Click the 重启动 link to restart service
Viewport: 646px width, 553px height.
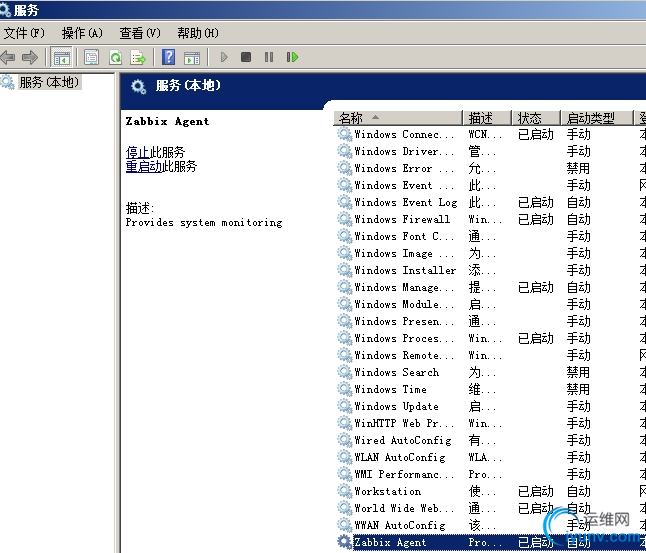[x=144, y=166]
